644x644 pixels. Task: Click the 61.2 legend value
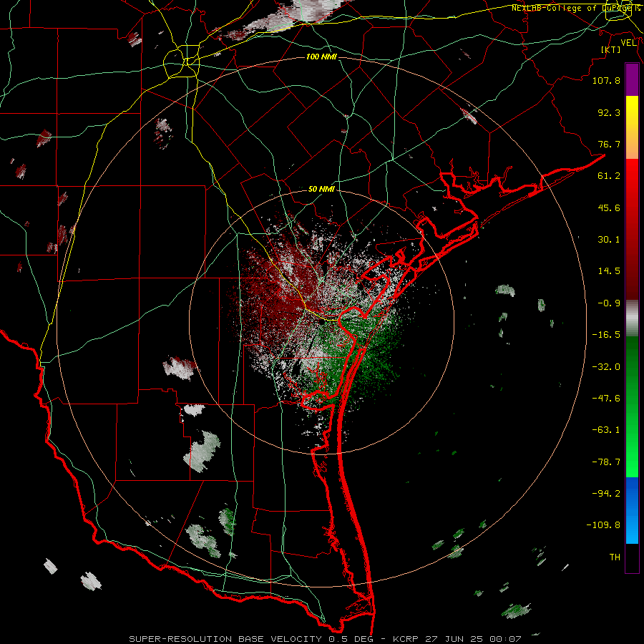click(609, 176)
